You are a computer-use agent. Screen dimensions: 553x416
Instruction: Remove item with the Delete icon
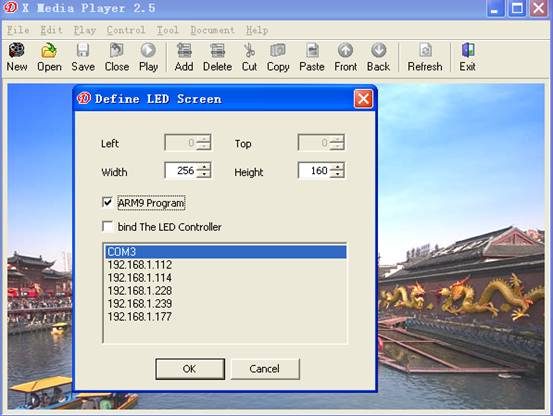coord(217,50)
